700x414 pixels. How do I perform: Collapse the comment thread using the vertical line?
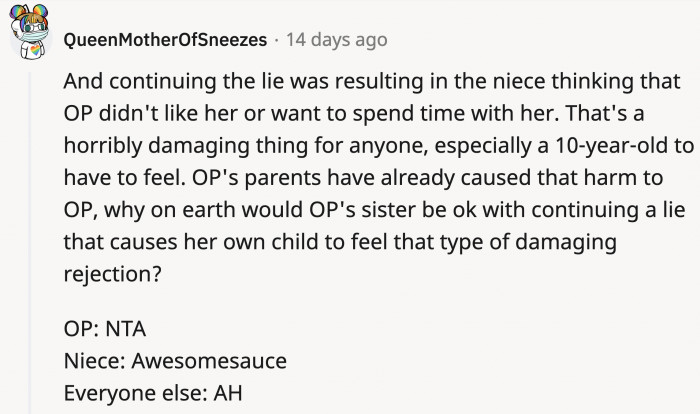tap(30, 243)
